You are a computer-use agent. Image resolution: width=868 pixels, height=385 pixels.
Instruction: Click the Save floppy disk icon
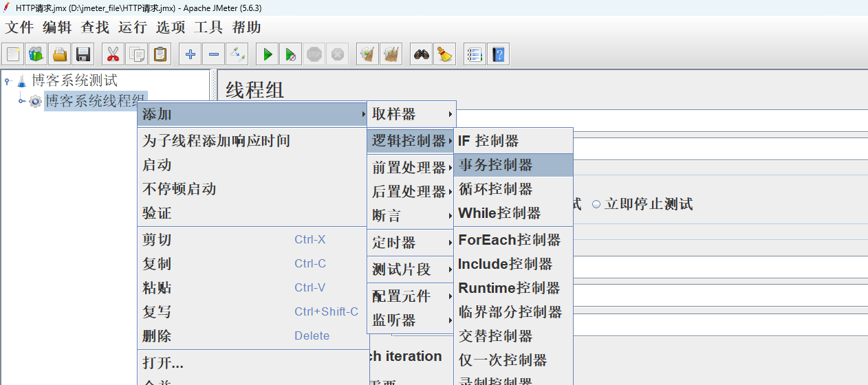pyautogui.click(x=83, y=54)
